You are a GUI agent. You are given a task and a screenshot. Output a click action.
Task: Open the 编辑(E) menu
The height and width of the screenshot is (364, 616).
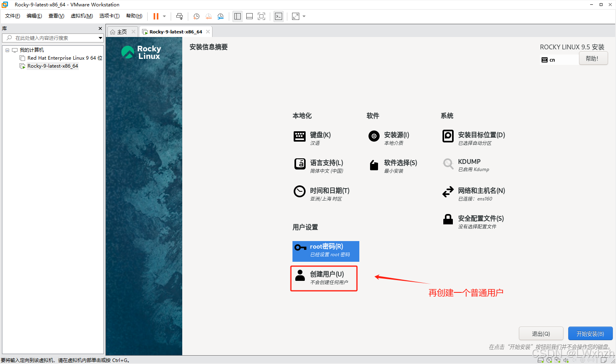pos(34,16)
